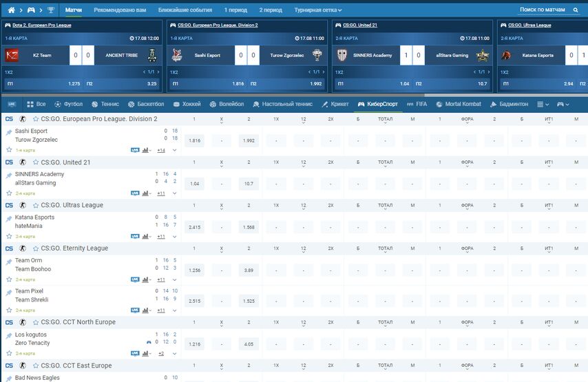Go to previous market in SINNERS Academy card
Screen dimensions: 588x382
pyautogui.click(x=475, y=72)
